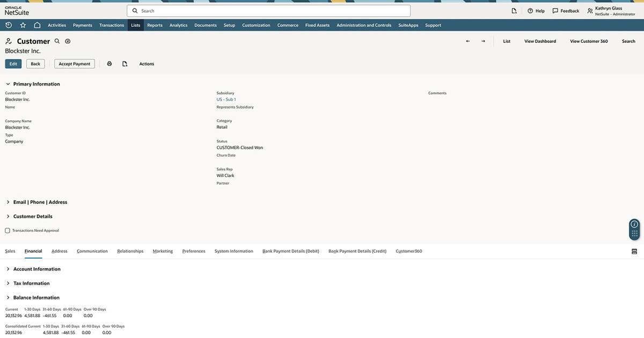Click the print icon near Accept Payment
This screenshot has height=338, width=644.
tap(109, 63)
